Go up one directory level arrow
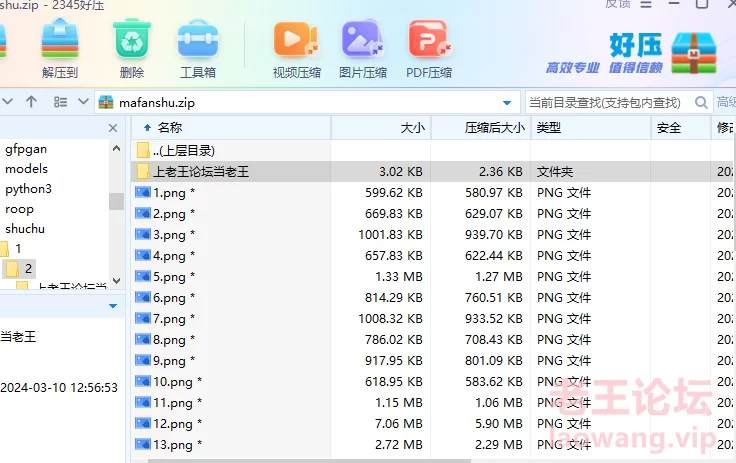This screenshot has width=736, height=463. pyautogui.click(x=31, y=102)
